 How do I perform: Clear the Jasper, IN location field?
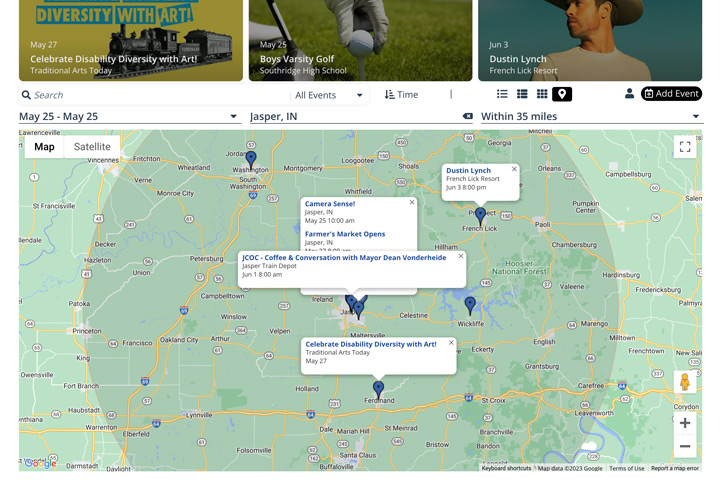[x=467, y=117]
